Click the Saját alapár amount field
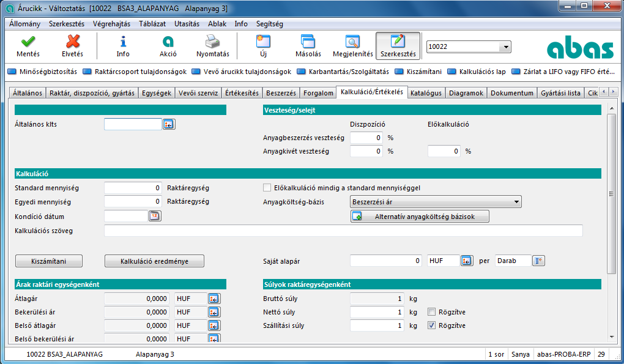Viewport: 624px width, 364px height. coord(385,261)
